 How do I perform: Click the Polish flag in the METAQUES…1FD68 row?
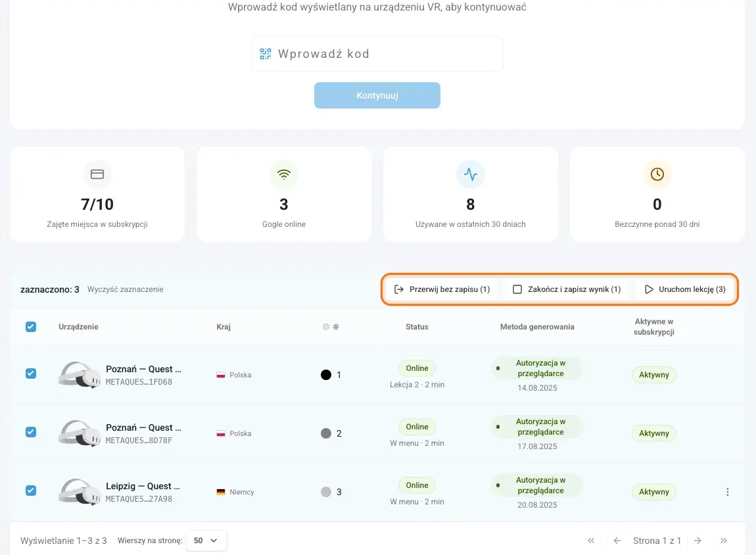pyautogui.click(x=221, y=375)
